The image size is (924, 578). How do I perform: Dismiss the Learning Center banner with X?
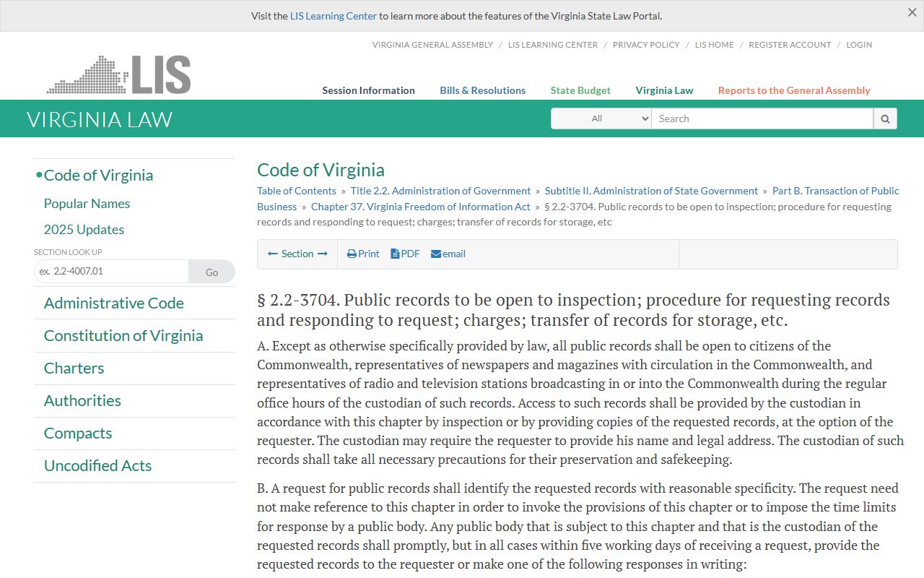[912, 12]
